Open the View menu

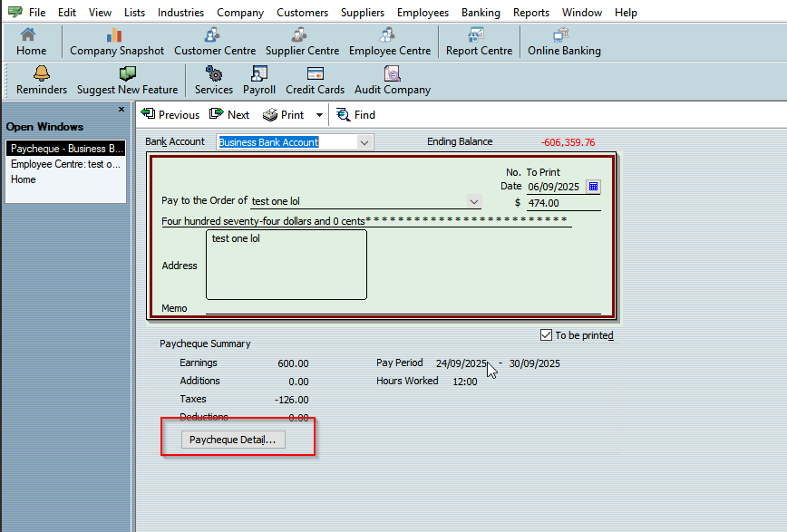(100, 12)
